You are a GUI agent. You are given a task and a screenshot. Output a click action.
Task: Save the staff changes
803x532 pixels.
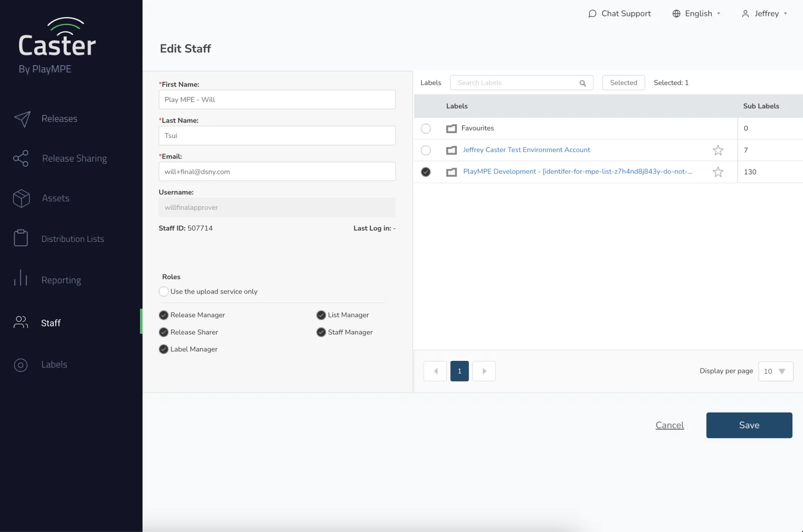tap(749, 425)
